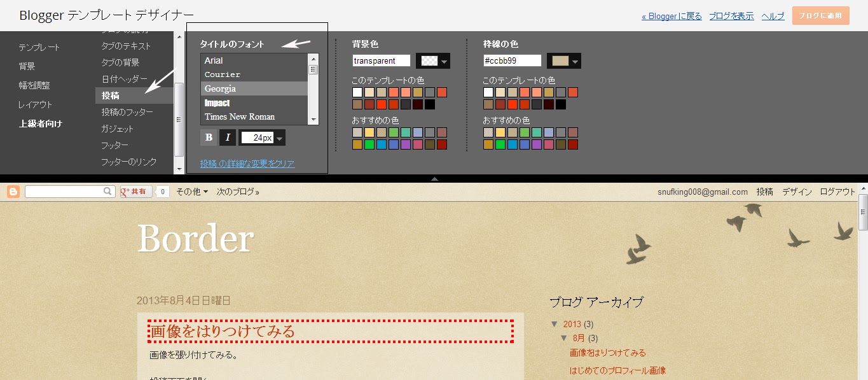Toggle italic for the title font
Viewport: 868px width, 380px height.
[x=228, y=137]
